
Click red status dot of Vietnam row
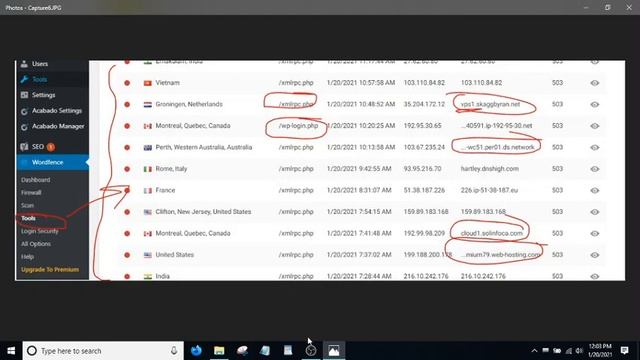point(127,83)
